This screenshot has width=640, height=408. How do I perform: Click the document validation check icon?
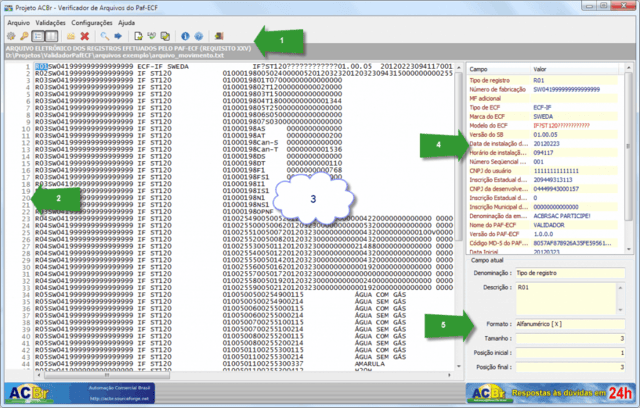pyautogui.click(x=138, y=36)
